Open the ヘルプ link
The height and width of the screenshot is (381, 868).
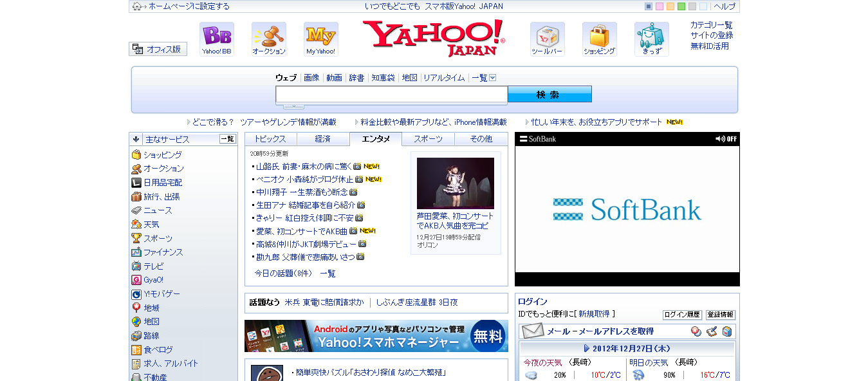[x=725, y=6]
